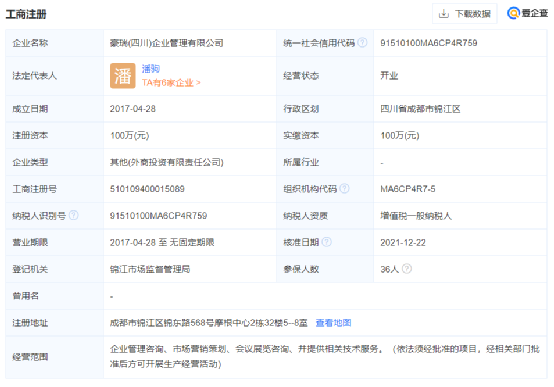Expand TA有6家企业 link
Viewport: 554px width, 387px height.
171,83
